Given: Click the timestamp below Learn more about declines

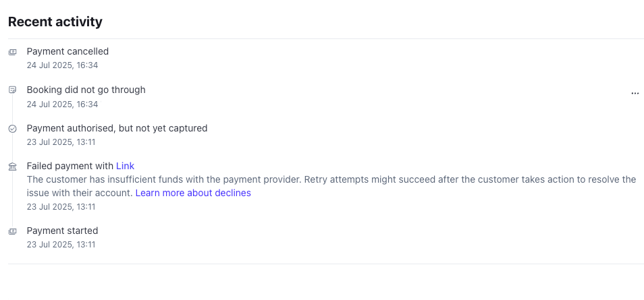Looking at the screenshot, I should tap(61, 207).
